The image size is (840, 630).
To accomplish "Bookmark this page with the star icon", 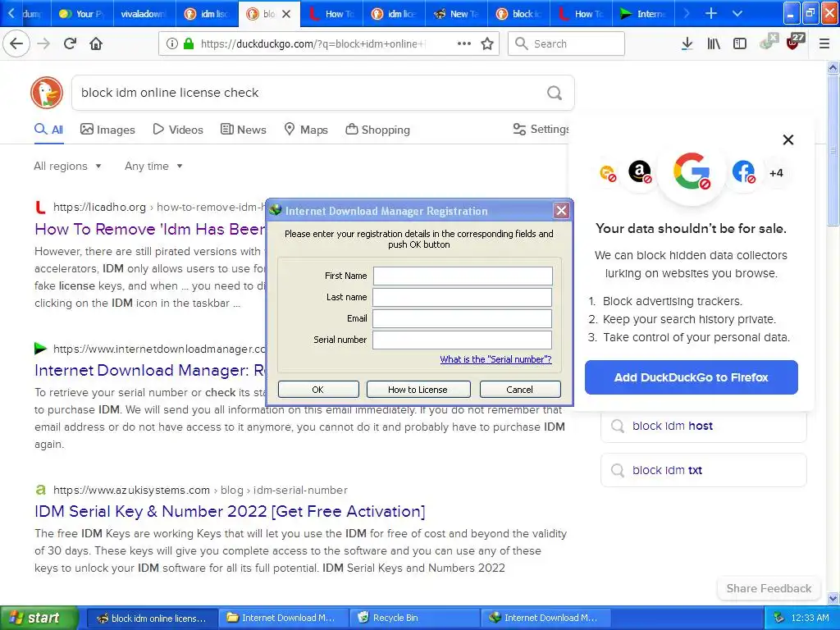I will 487,44.
